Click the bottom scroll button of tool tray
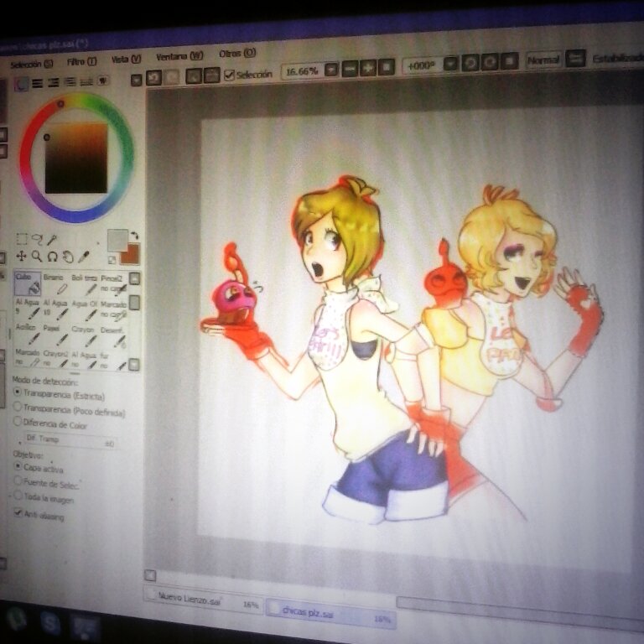Screen dimensions: 644x644 [134, 364]
